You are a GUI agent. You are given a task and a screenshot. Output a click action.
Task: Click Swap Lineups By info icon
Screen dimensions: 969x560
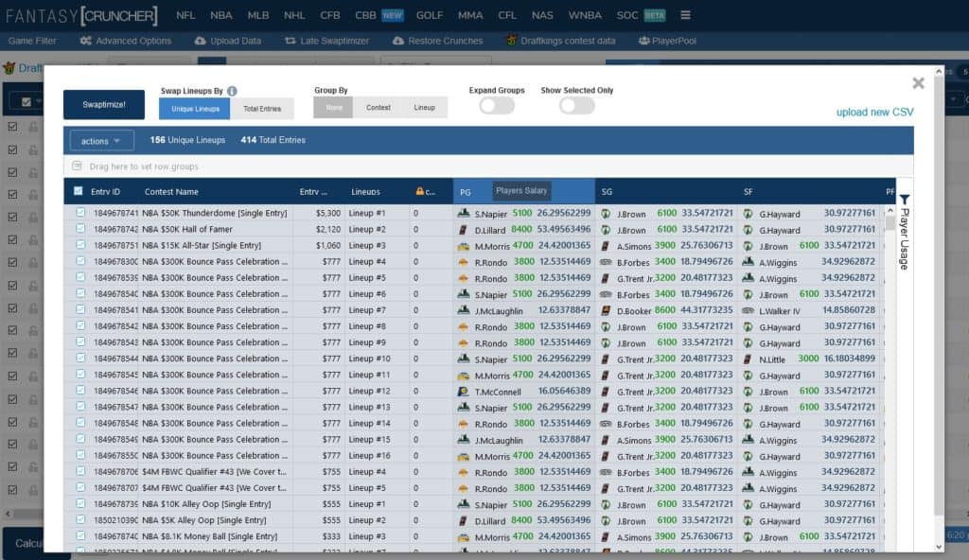[x=232, y=91]
